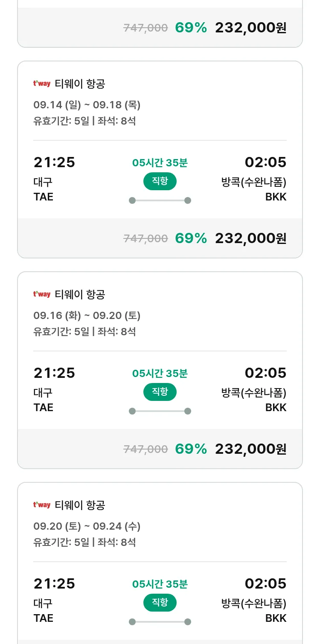The image size is (320, 644).
Task: Open the 티웨이 항공 name on the 09.14 flight
Action: coord(80,84)
